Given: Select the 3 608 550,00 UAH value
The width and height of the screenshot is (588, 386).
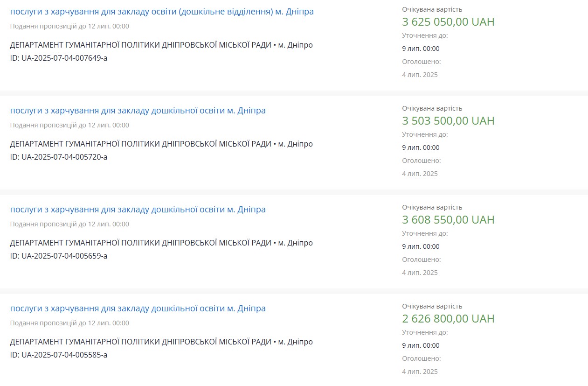Looking at the screenshot, I should [x=448, y=220].
